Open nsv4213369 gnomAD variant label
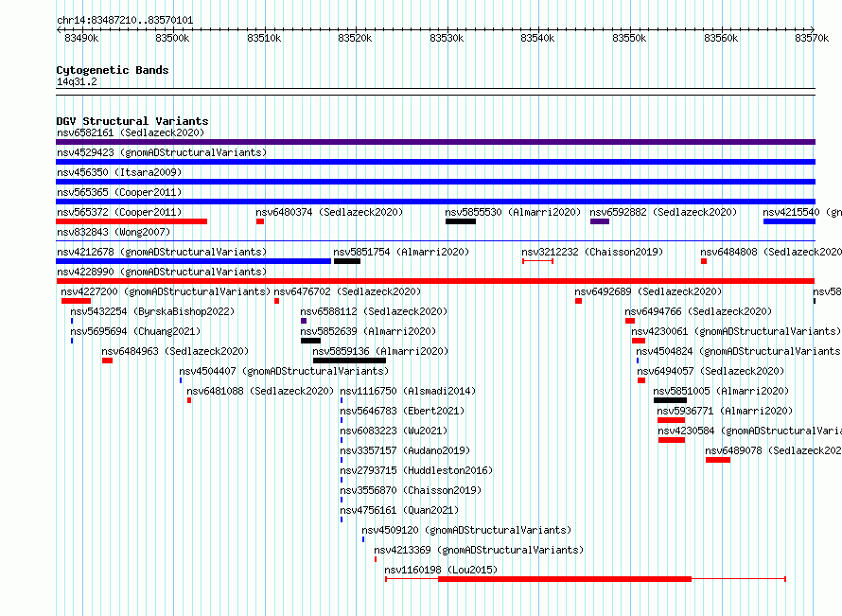Image resolution: width=842 pixels, height=616 pixels. [x=479, y=550]
